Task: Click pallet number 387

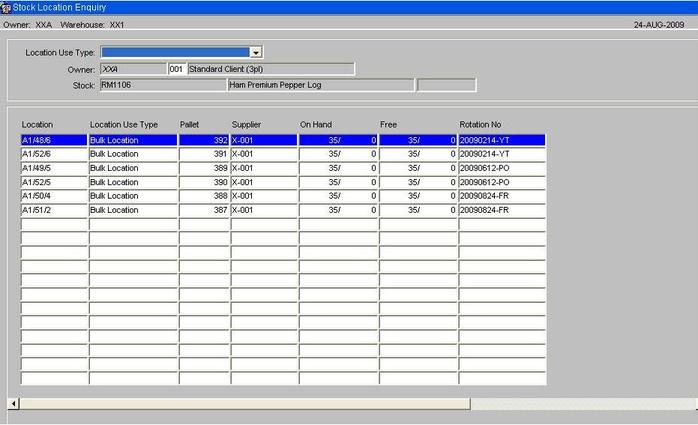Action: pos(204,210)
